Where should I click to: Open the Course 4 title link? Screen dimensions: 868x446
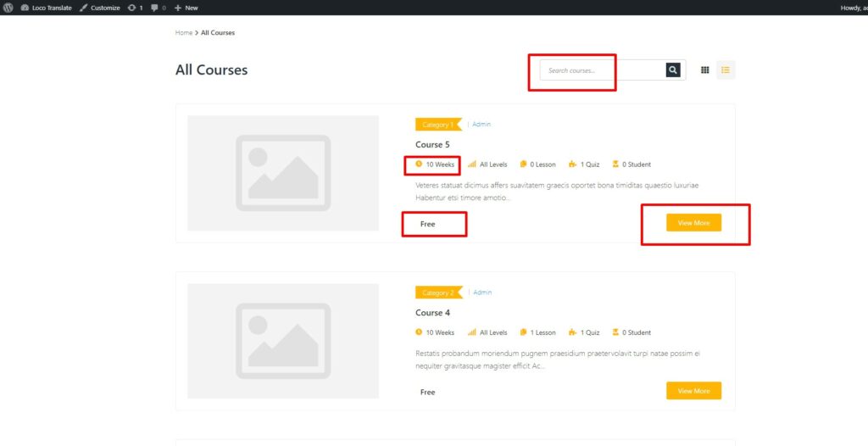pos(432,313)
